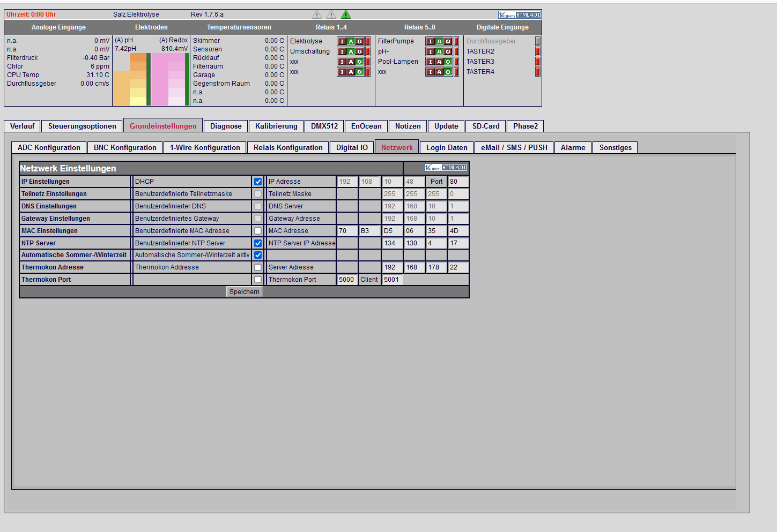Open the HTML 4.01 badge in top header
This screenshot has width=777, height=532.
click(519, 14)
